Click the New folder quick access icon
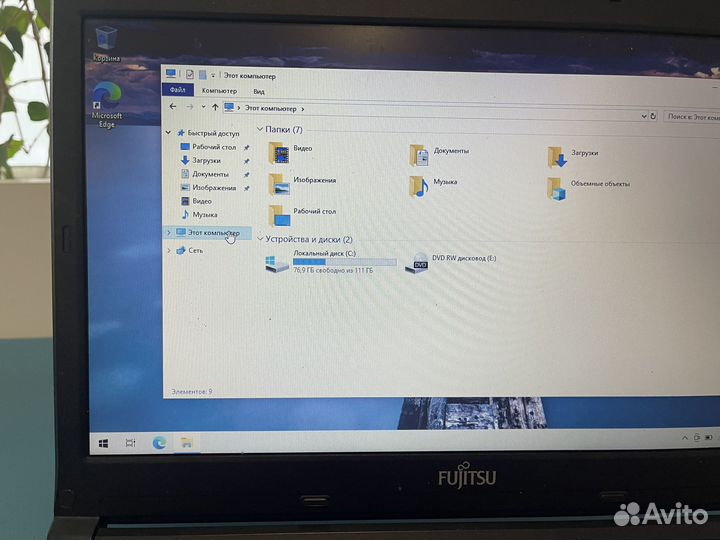The width and height of the screenshot is (720, 540). [x=202, y=74]
